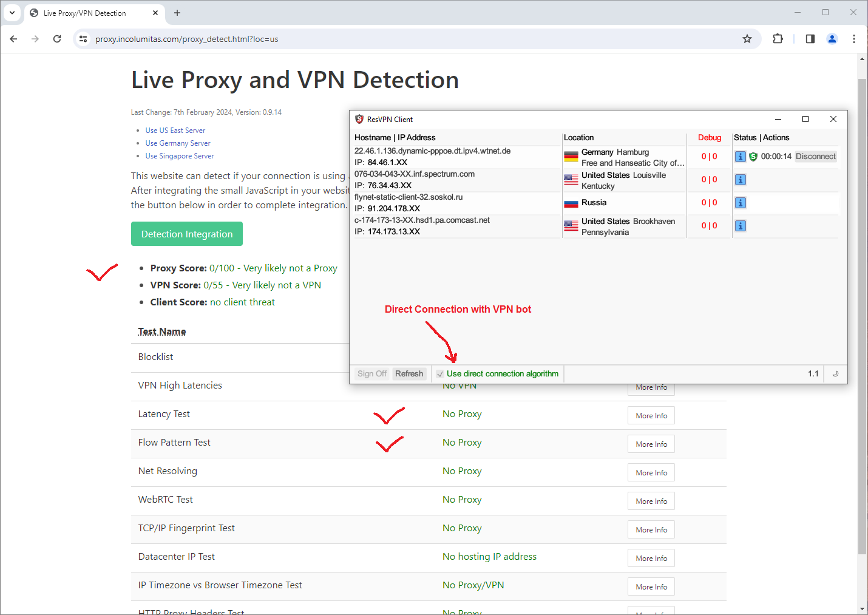
Task: Click More Info for TCP/IP Fingerprint Test
Action: [x=651, y=530]
